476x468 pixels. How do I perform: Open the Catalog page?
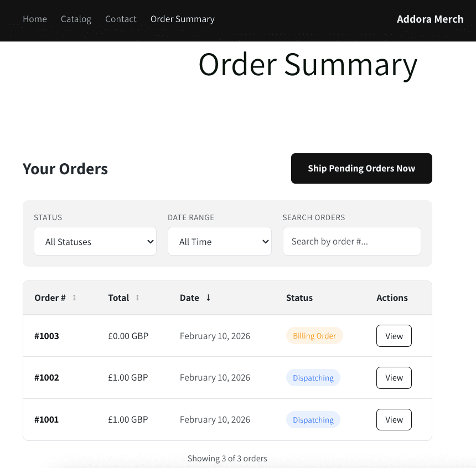[76, 19]
